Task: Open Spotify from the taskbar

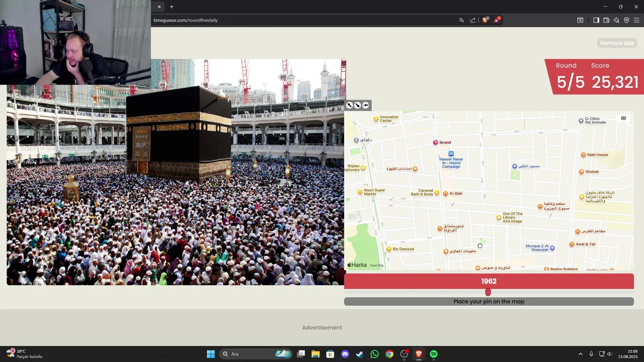Action: pyautogui.click(x=434, y=354)
